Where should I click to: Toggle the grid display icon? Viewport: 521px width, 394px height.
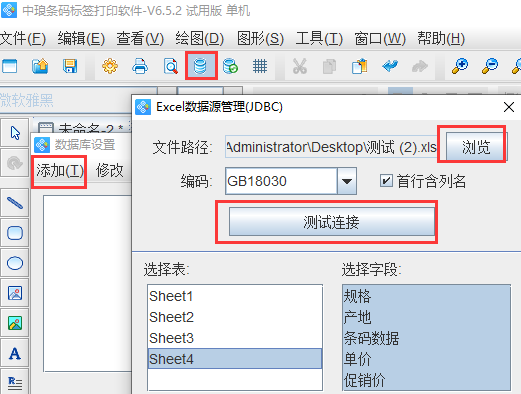point(260,66)
